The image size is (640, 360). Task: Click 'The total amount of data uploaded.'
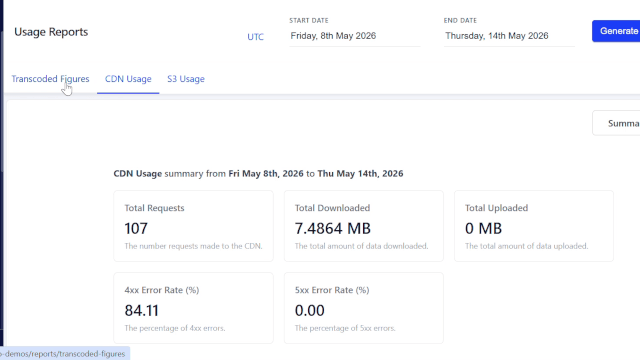click(x=527, y=246)
